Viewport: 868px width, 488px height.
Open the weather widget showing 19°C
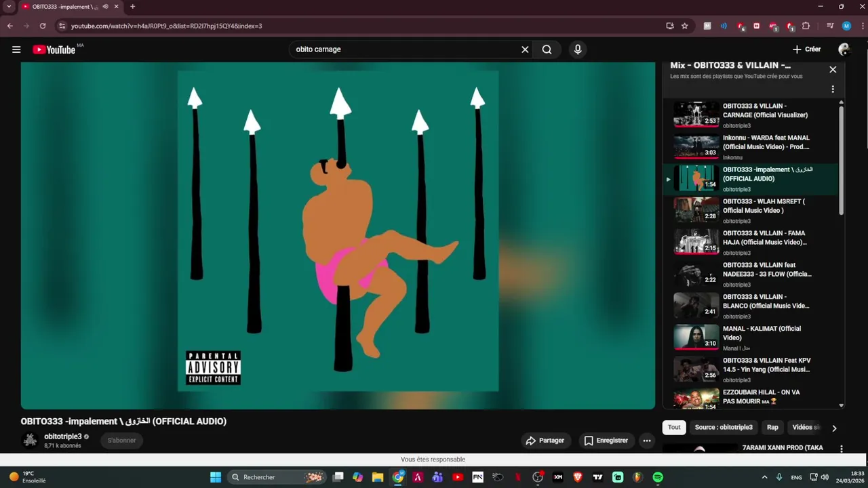coord(27,477)
